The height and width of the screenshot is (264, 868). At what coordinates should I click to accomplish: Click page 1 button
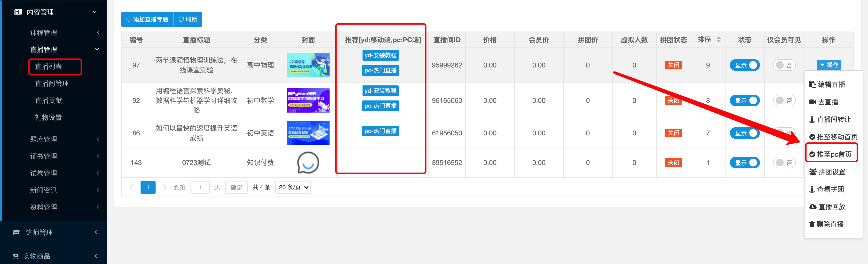(148, 187)
